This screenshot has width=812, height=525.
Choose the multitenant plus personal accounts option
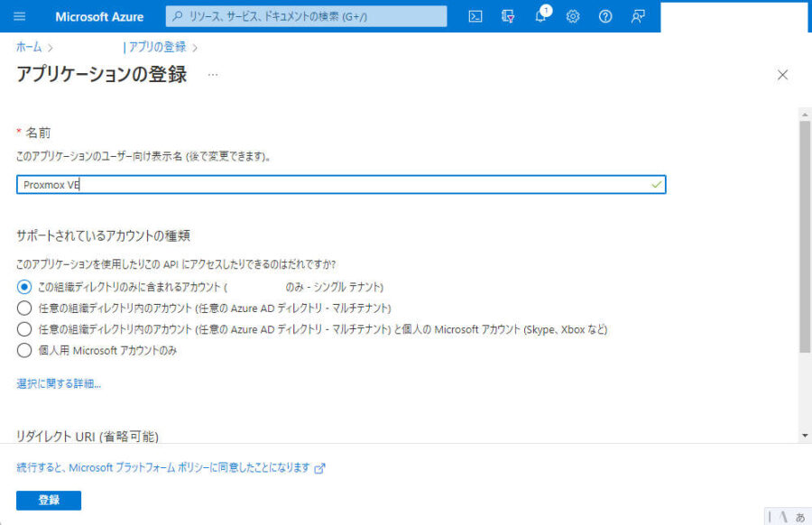[x=24, y=329]
